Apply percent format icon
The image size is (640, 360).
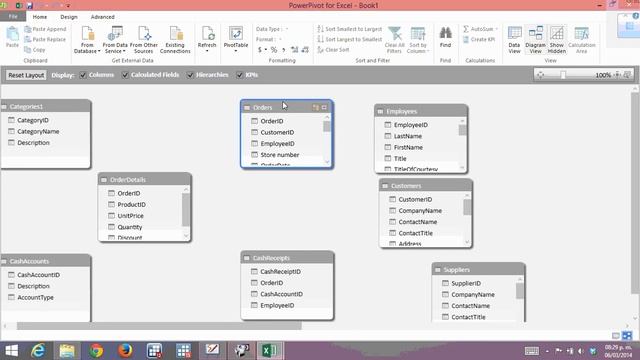pyautogui.click(x=274, y=50)
